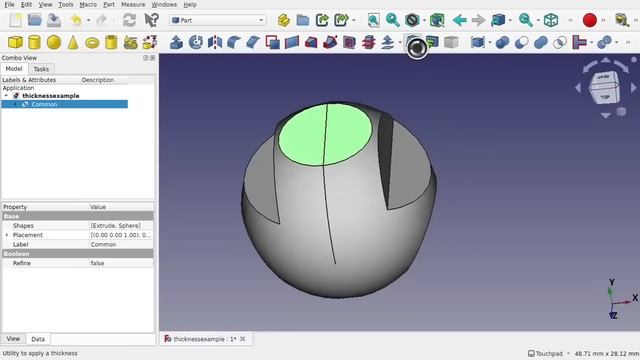The image size is (640, 360).
Task: Refresh the document with the recompute icon
Action: (129, 20)
